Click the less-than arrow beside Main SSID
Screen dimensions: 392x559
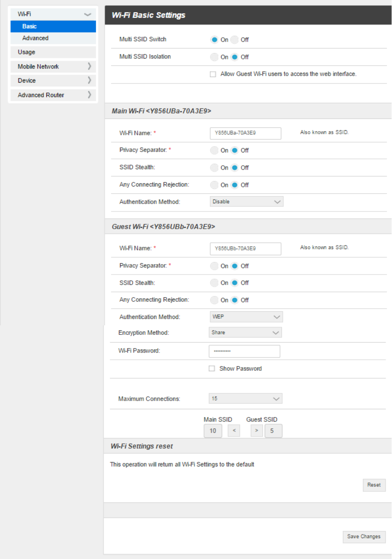[234, 431]
